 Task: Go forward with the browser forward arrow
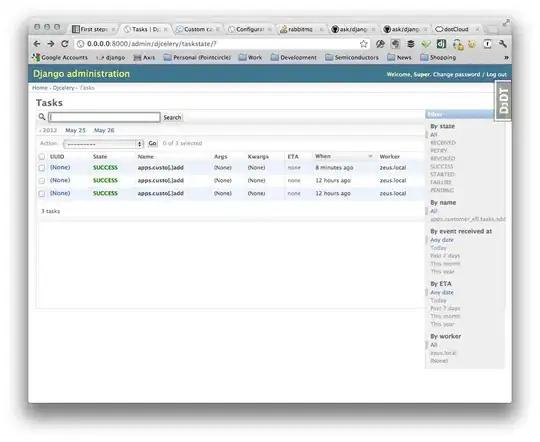click(51, 44)
